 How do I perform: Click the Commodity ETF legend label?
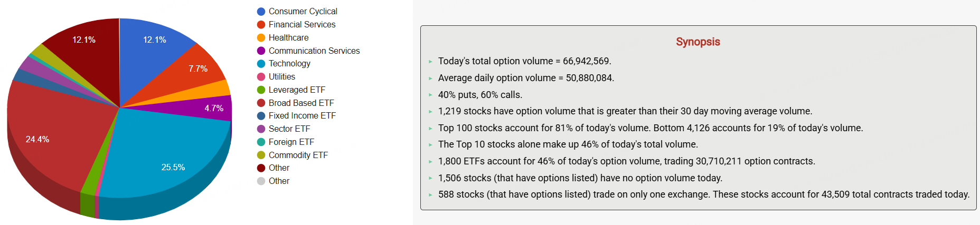[298, 155]
